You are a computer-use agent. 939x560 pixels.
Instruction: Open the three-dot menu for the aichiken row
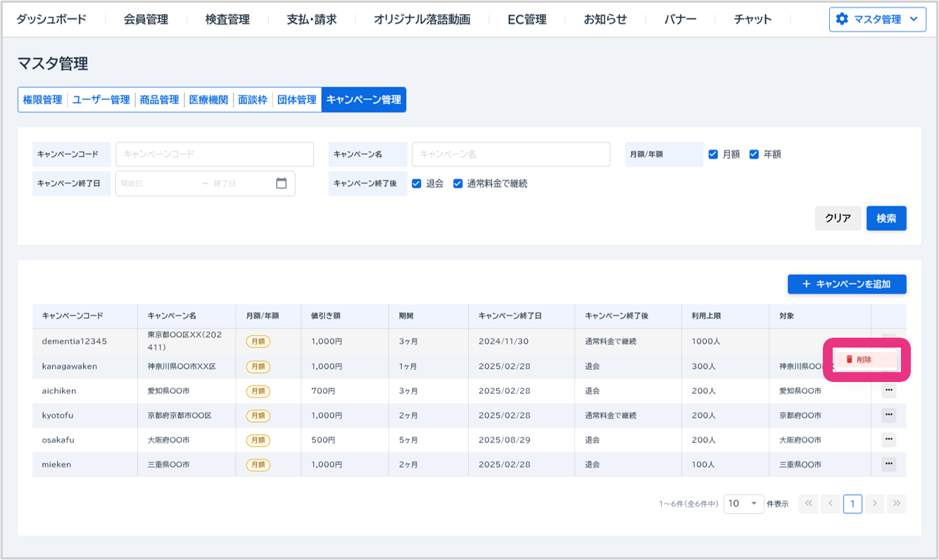[888, 390]
